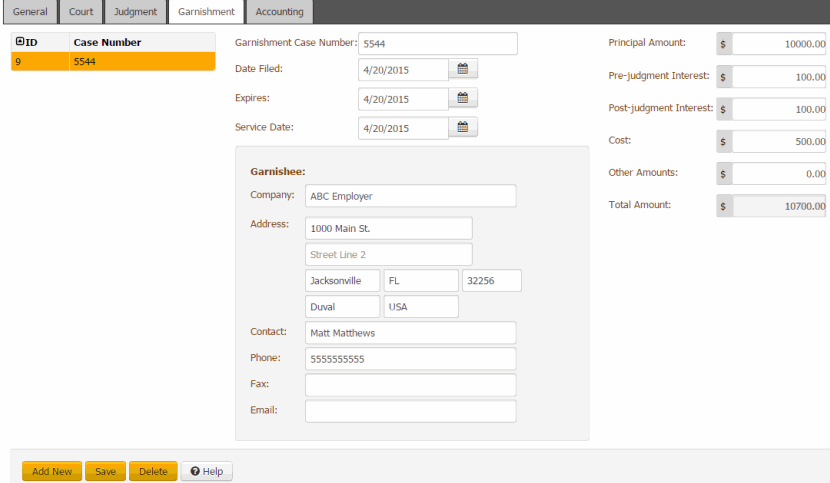The image size is (830, 483).
Task: Focus the Company field with ABC Employer
Action: tap(410, 196)
